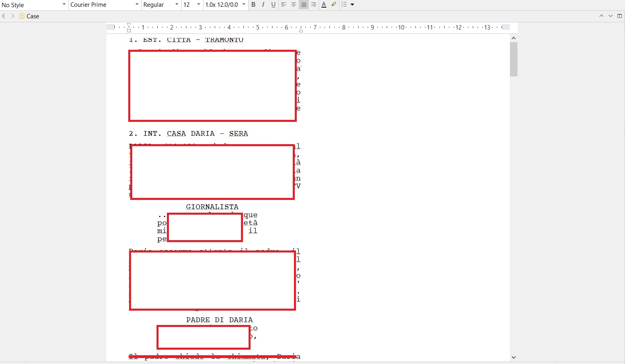Expand the font size 12 dropdown
The width and height of the screenshot is (625, 364).
[192, 5]
